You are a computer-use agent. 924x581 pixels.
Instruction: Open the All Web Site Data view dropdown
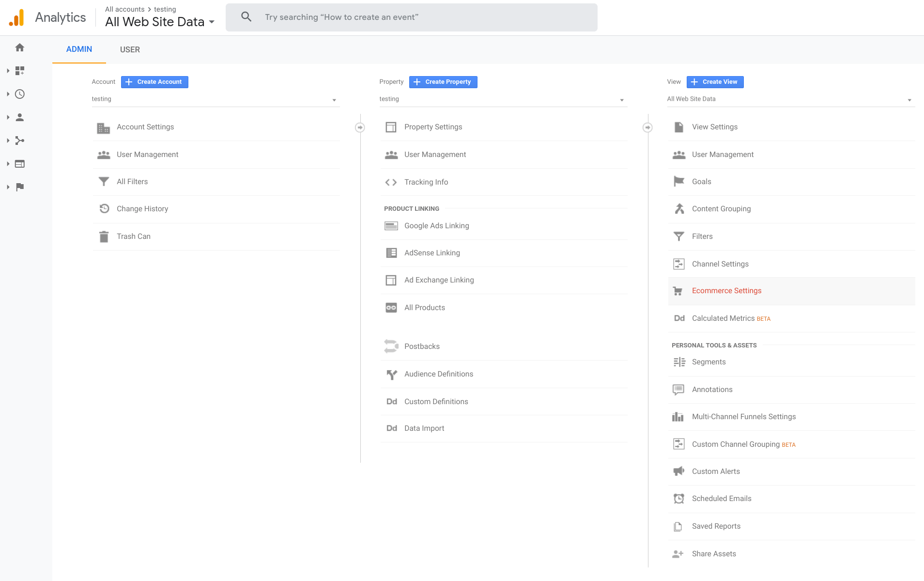pos(791,99)
